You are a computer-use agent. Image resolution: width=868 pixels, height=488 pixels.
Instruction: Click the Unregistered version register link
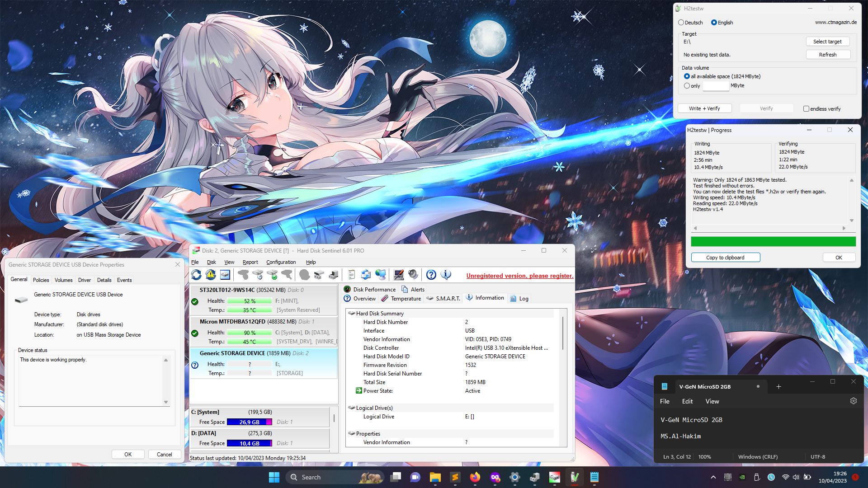click(520, 276)
